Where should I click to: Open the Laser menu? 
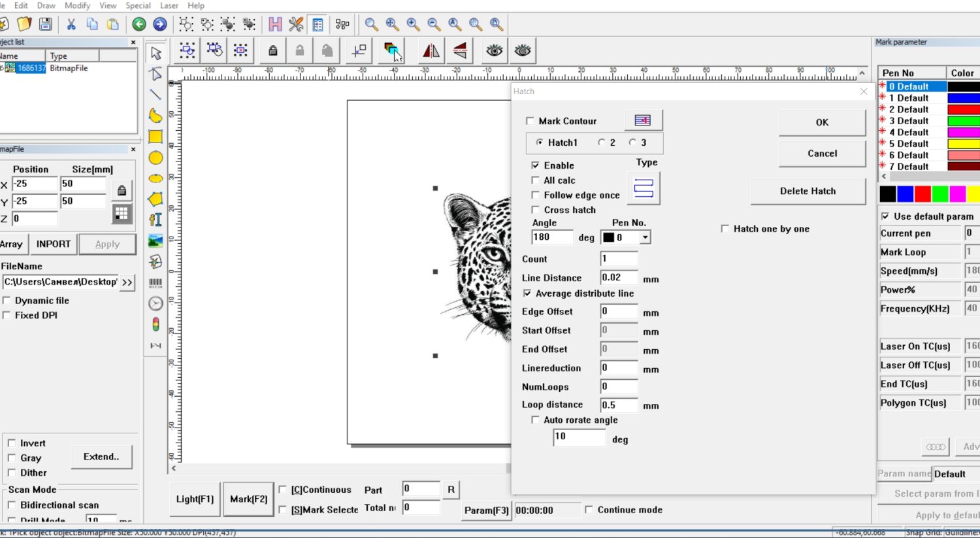point(169,5)
